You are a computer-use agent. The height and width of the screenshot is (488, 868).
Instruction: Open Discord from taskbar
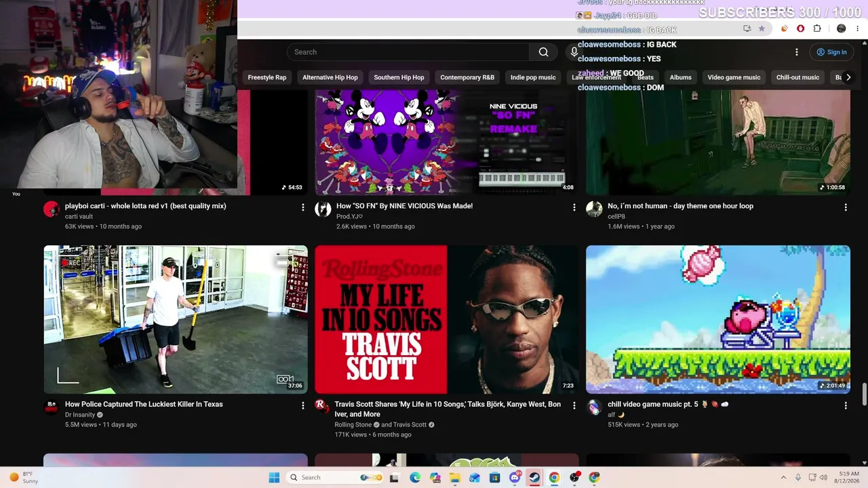[515, 477]
